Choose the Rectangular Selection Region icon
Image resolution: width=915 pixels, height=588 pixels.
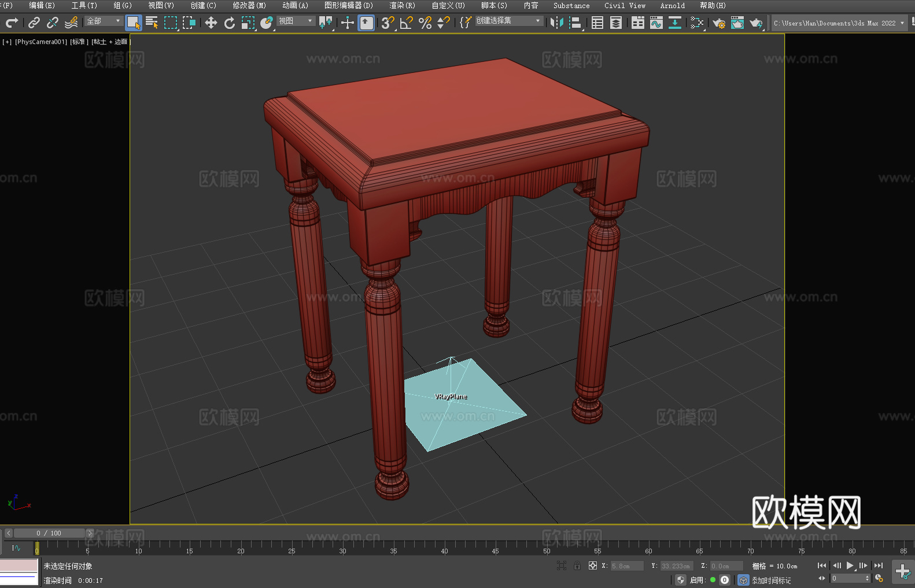tap(171, 23)
